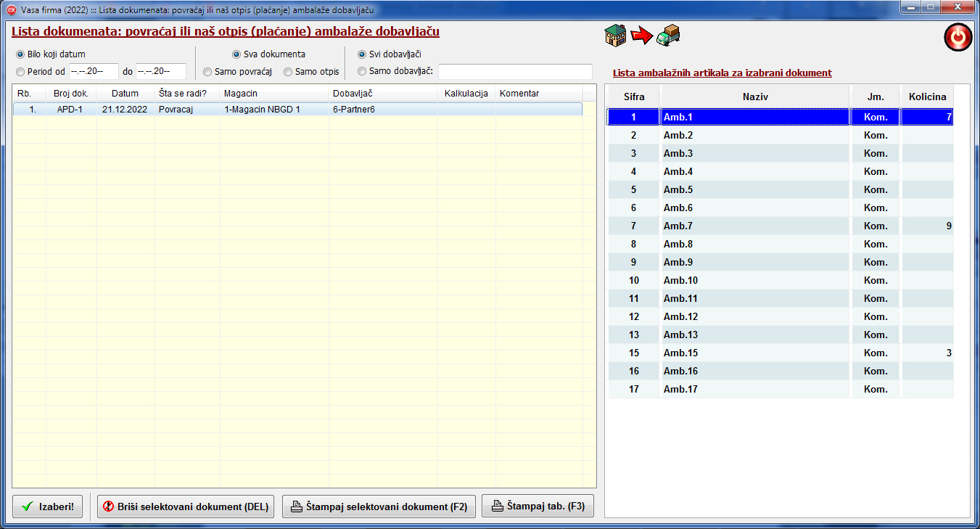
Task: Click the 'Datum' column header
Action: pos(125,94)
